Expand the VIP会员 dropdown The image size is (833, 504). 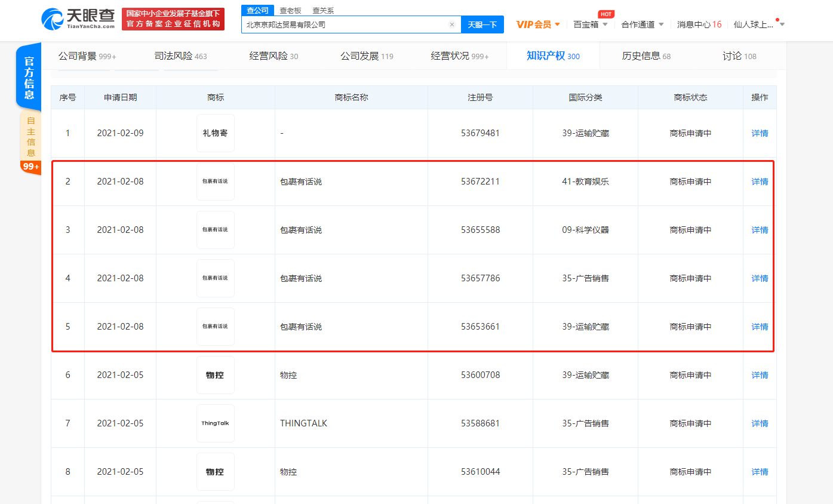(538, 24)
